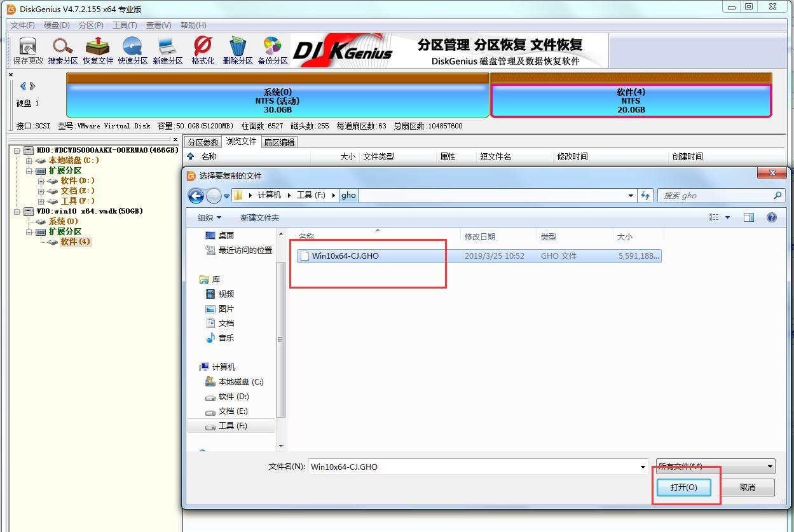Open the 组织 dropdown menu

click(x=210, y=217)
